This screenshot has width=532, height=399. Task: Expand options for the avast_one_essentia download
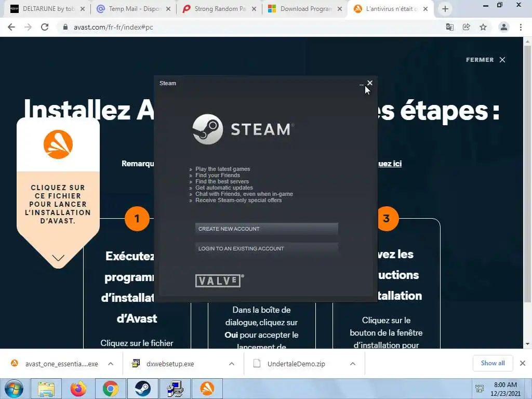click(x=111, y=364)
